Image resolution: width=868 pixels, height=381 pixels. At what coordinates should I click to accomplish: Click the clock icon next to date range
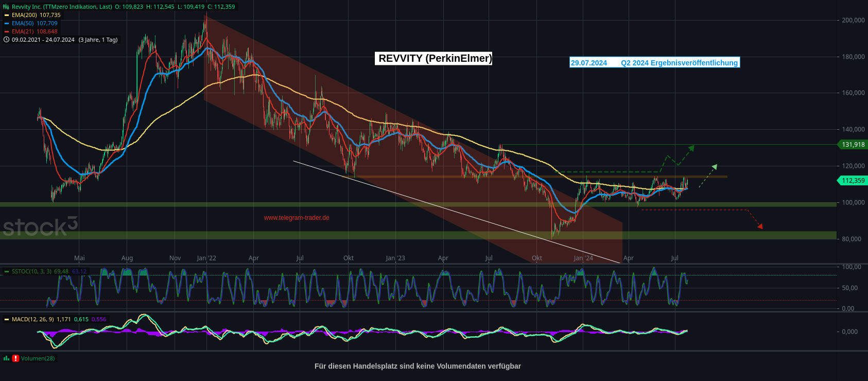(6, 40)
